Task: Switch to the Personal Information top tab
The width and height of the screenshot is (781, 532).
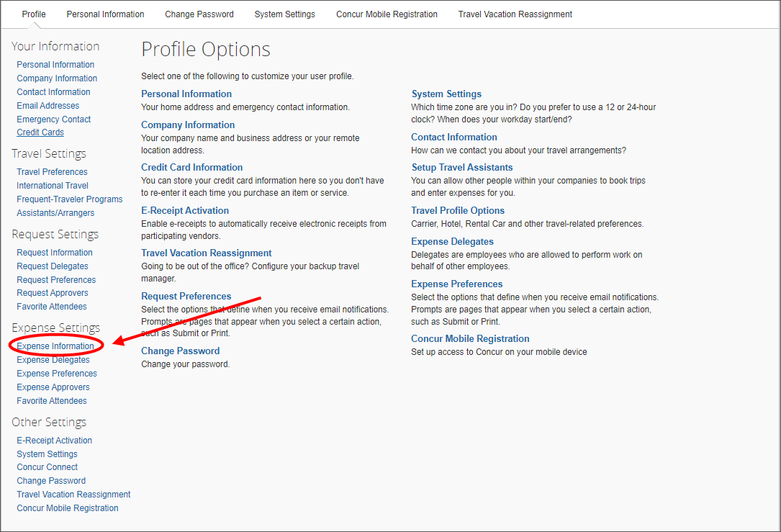Action: 105,14
